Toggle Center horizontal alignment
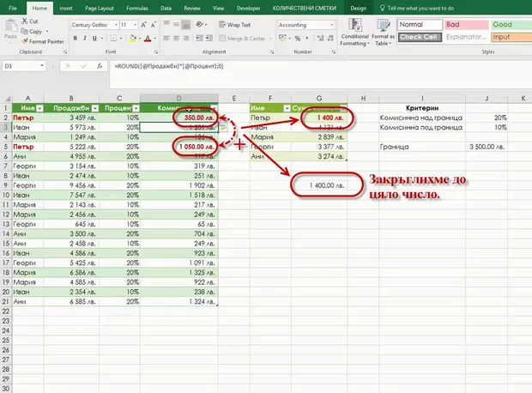 click(x=176, y=39)
